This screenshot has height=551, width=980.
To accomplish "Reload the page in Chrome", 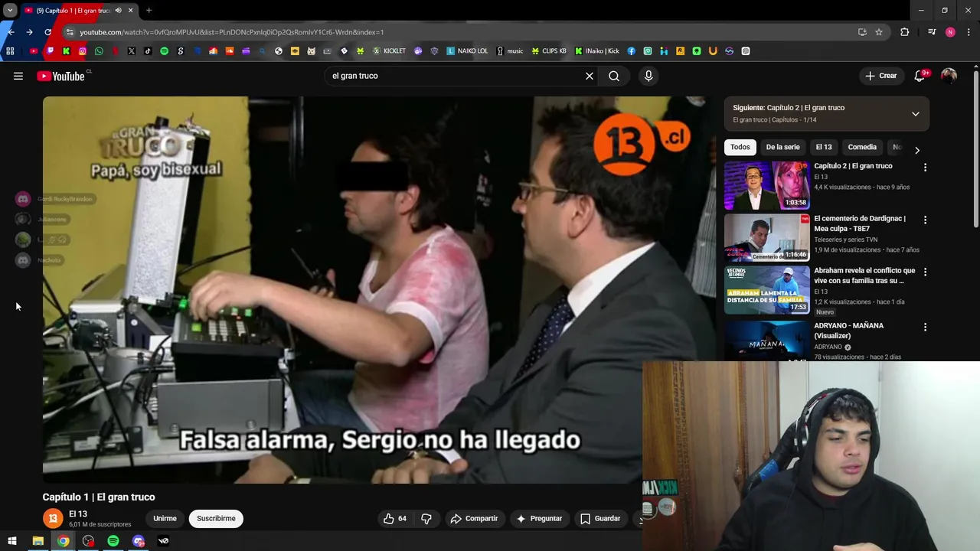I will point(47,32).
